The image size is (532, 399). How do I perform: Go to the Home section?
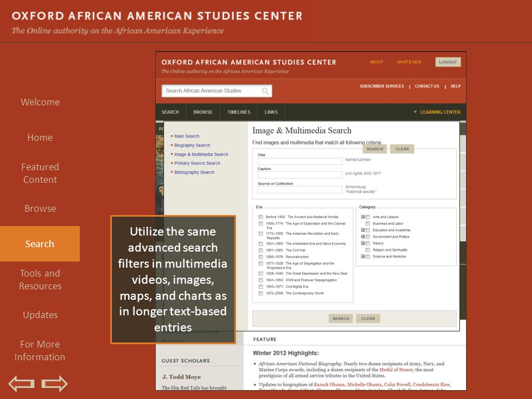coord(40,137)
